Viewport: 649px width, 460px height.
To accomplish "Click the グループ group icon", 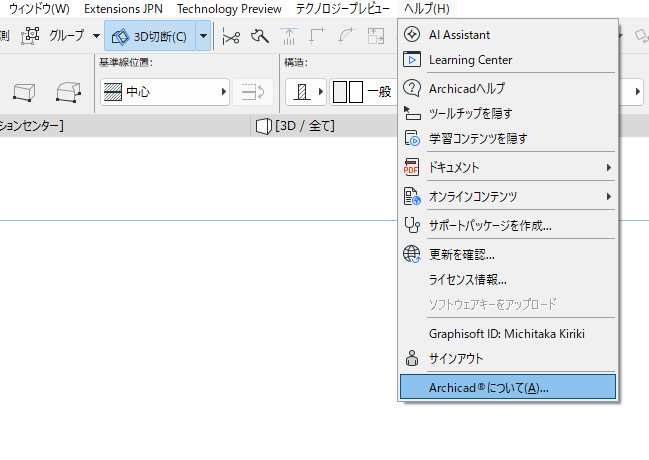I will pos(30,36).
